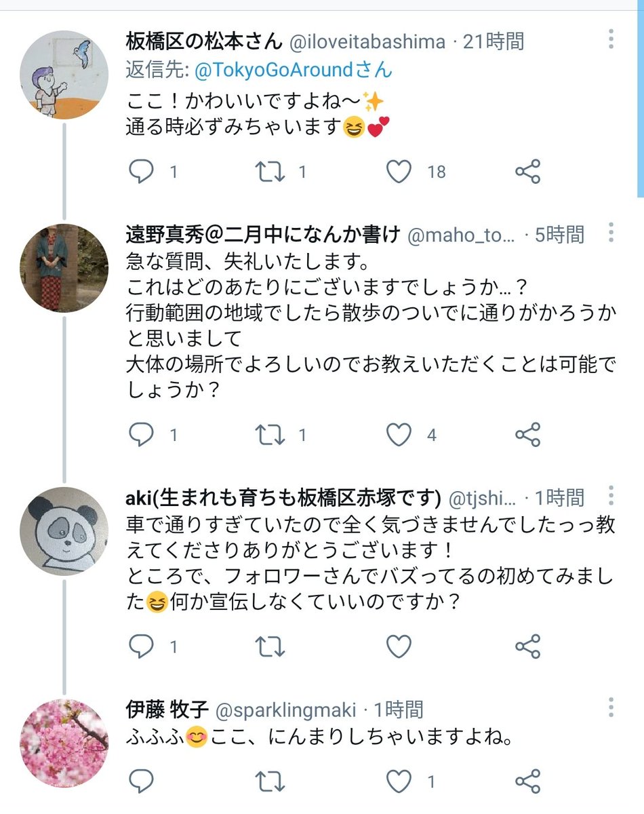This screenshot has width=644, height=814.
Task: Open aki's panda profile picture
Action: click(x=64, y=531)
